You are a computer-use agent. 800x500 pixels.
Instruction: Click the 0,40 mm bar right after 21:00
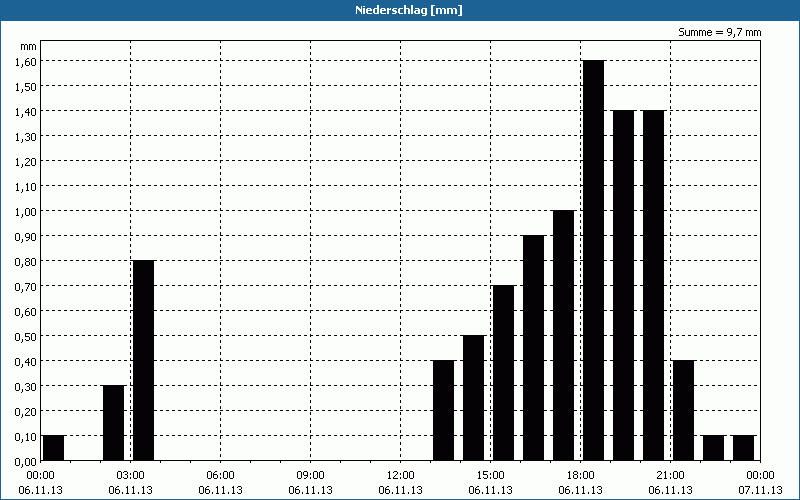click(x=684, y=410)
